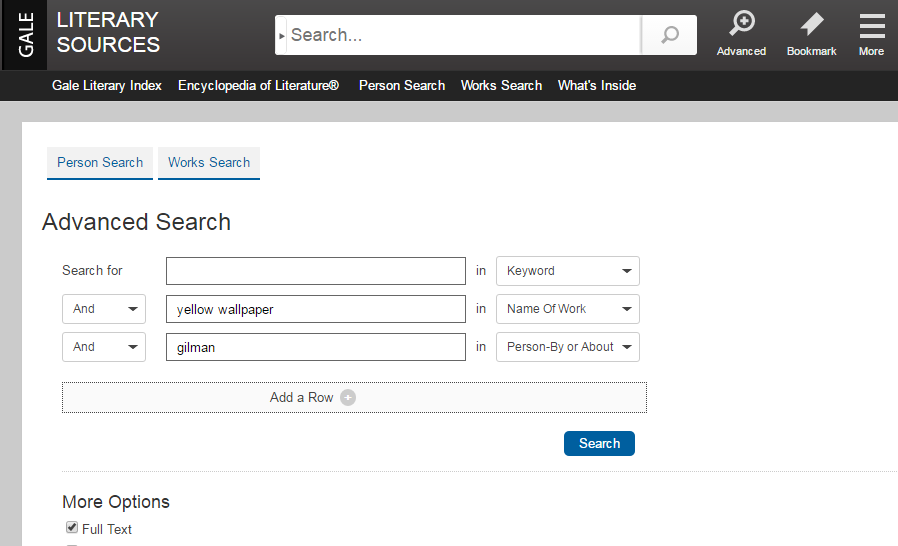The image size is (898, 546).
Task: Switch to the Person Search tab
Action: [x=100, y=163]
